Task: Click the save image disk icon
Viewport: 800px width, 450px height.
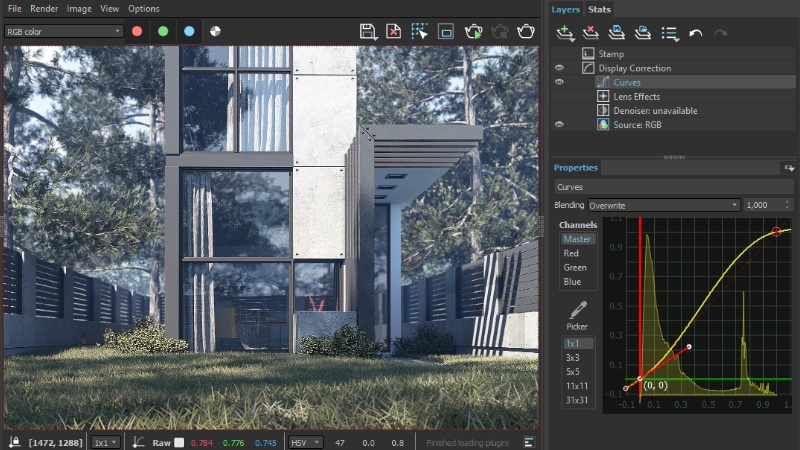Action: tap(368, 32)
